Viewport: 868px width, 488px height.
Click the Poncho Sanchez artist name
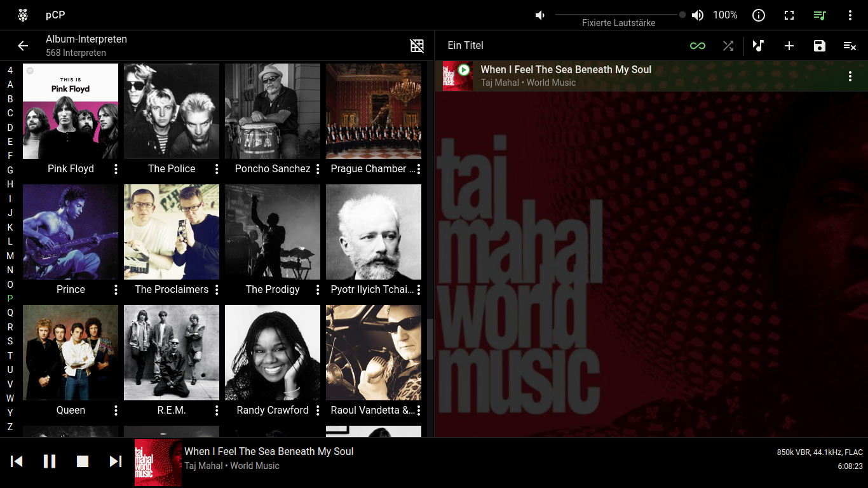(x=273, y=169)
